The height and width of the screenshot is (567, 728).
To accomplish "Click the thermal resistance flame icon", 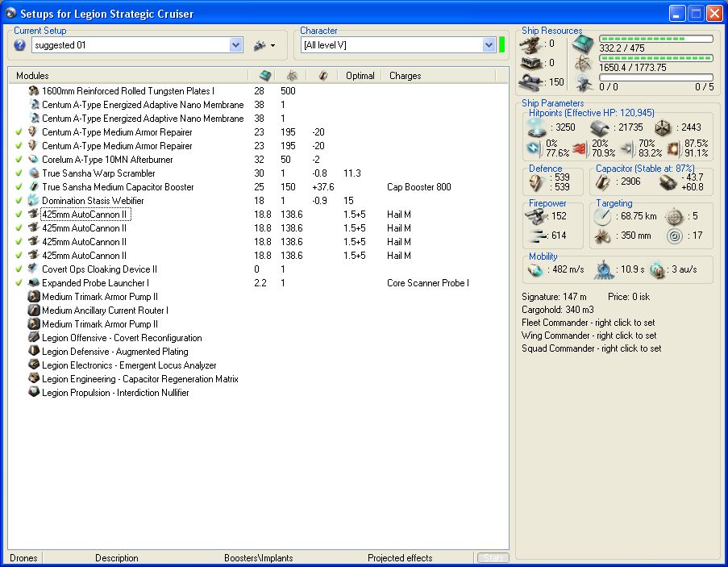I will point(580,148).
